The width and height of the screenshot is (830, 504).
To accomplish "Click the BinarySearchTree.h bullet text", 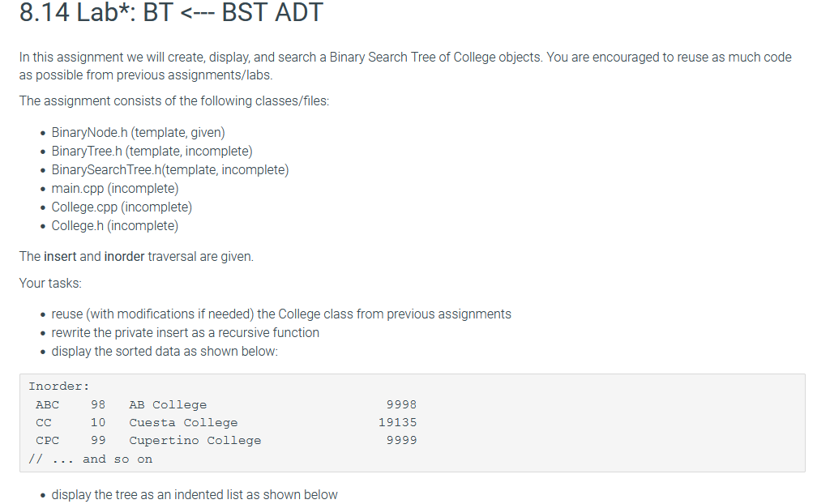I will [170, 169].
